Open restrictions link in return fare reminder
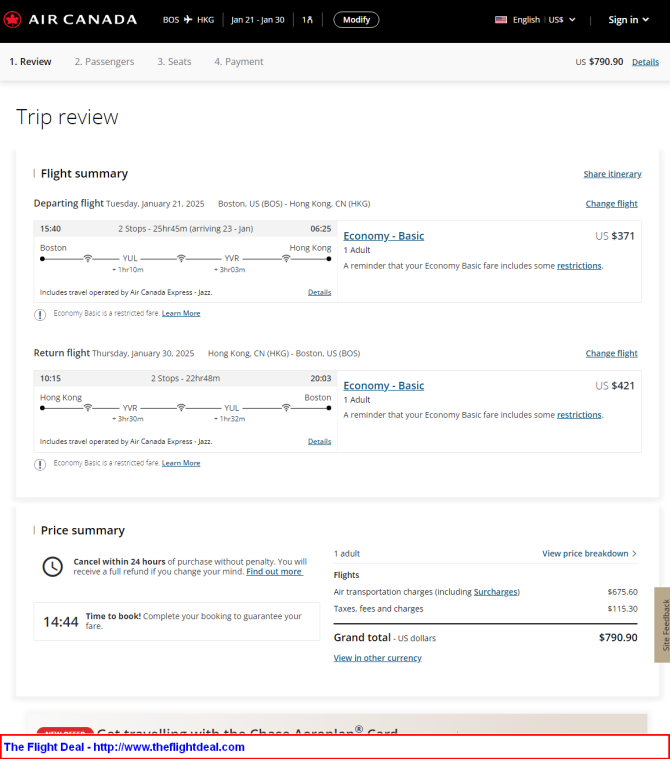This screenshot has width=670, height=759. [x=579, y=415]
